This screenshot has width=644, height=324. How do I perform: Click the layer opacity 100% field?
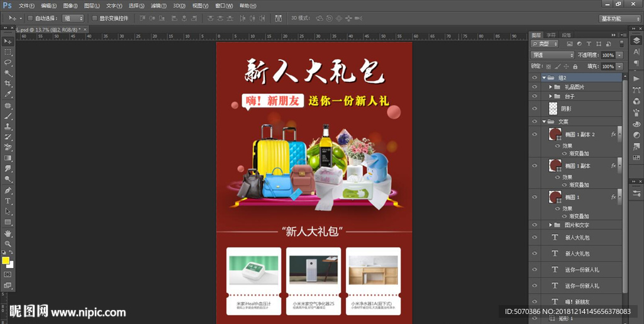coord(608,55)
